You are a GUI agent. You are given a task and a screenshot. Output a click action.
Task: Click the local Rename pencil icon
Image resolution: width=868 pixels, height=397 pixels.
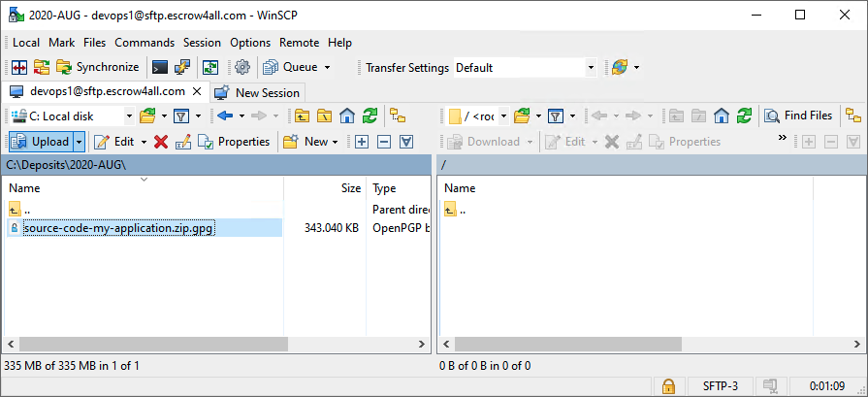(x=183, y=142)
